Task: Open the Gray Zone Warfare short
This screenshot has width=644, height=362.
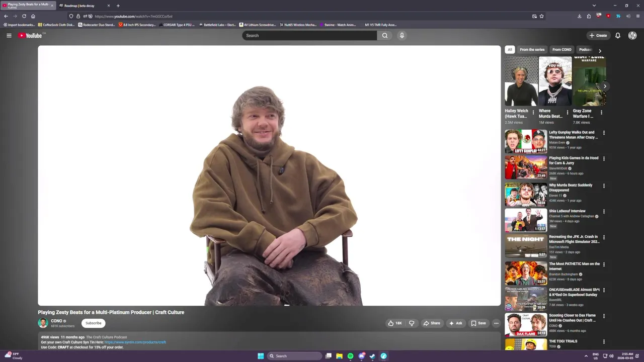Action: click(589, 81)
